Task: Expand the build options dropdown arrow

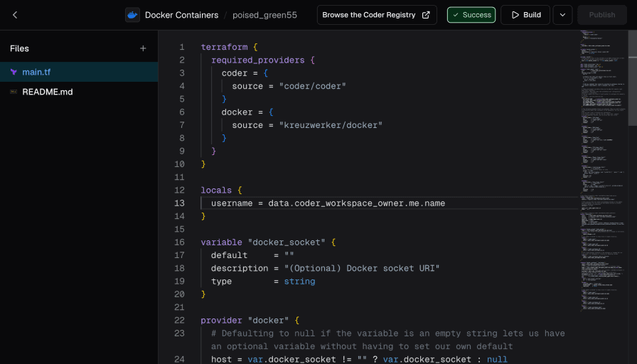Action: point(562,15)
